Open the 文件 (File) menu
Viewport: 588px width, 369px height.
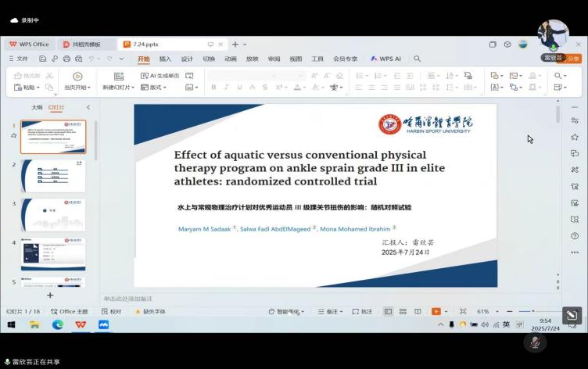click(x=19, y=59)
